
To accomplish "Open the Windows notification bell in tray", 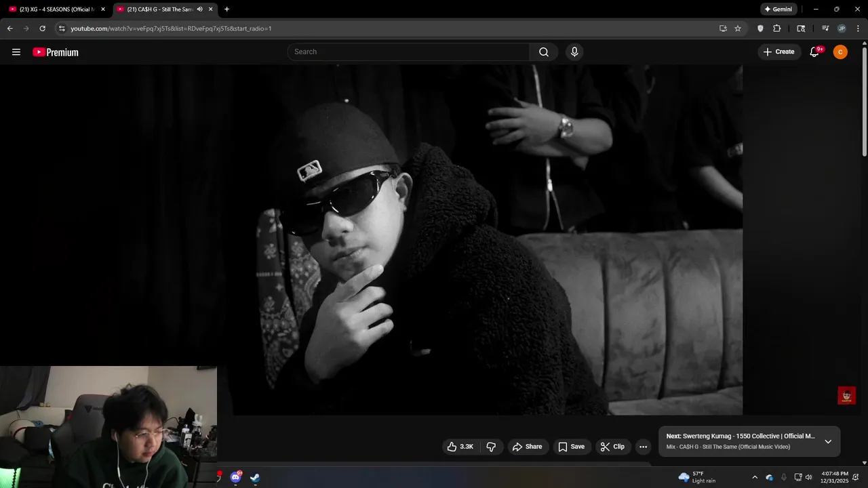I will coord(856,477).
